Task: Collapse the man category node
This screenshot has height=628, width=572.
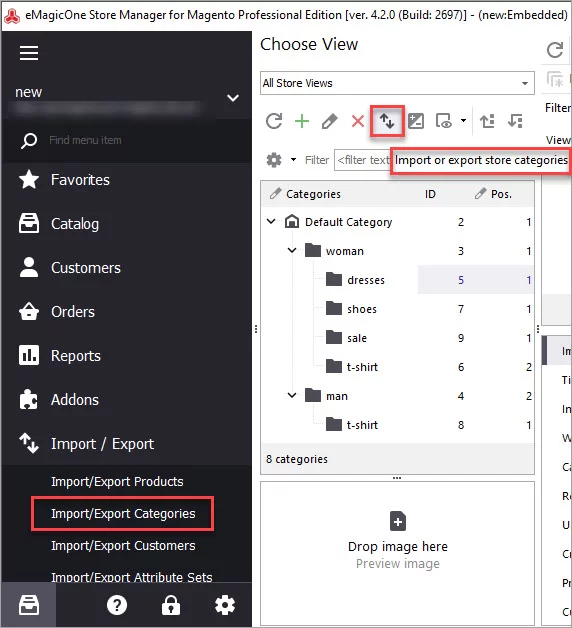Action: 292,396
